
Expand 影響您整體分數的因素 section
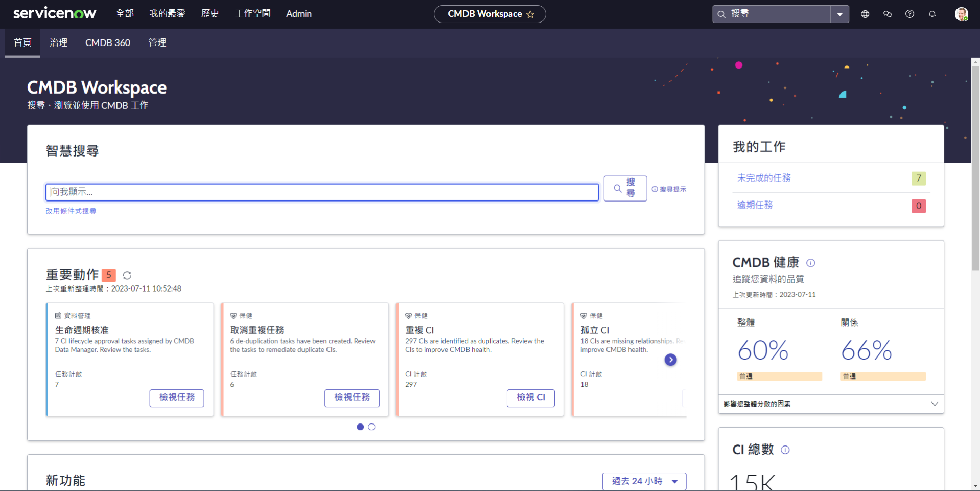[831, 404]
